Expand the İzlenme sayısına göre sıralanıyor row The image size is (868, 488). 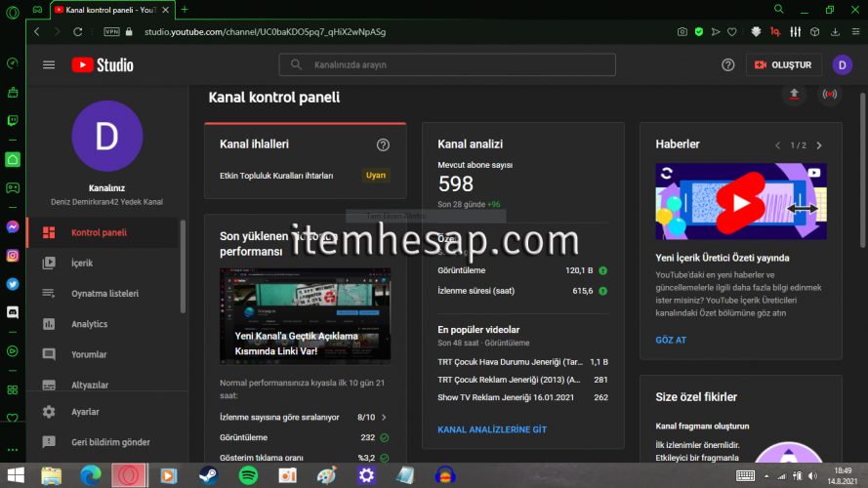pos(383,417)
